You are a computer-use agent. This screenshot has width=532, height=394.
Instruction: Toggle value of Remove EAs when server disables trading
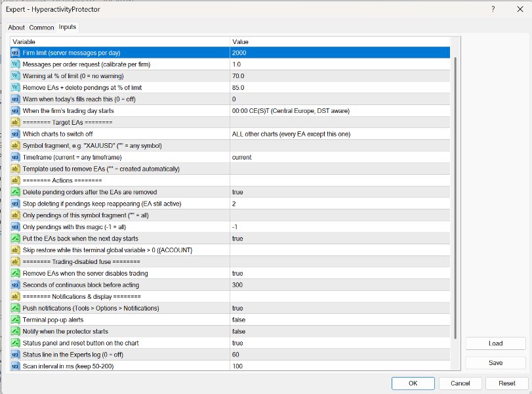coord(340,273)
